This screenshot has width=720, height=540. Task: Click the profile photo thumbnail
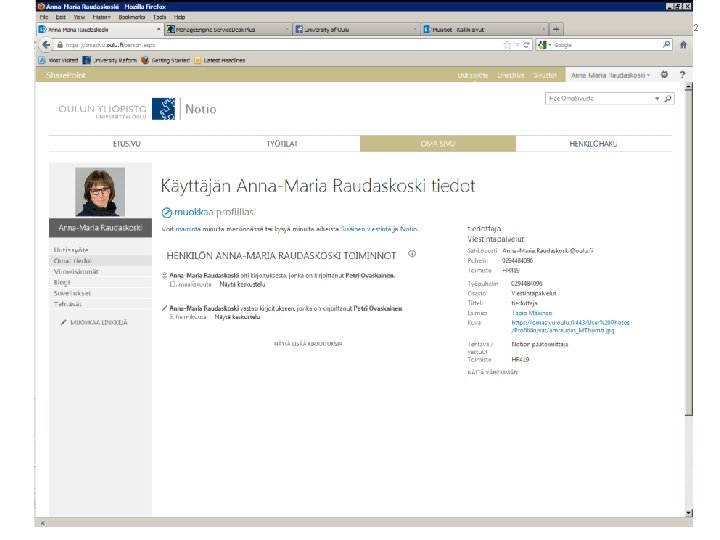click(100, 191)
